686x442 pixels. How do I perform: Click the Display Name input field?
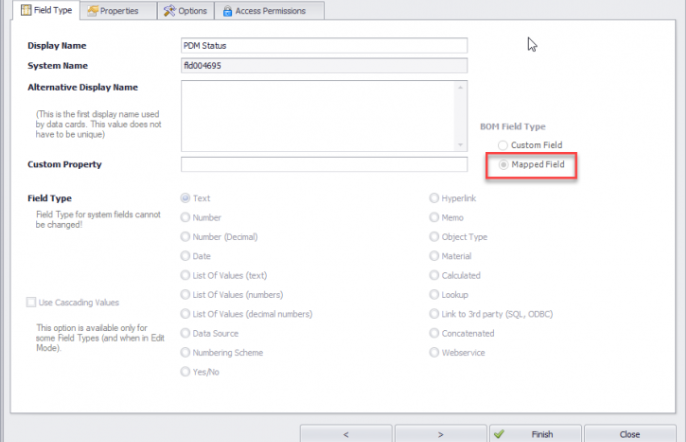click(324, 45)
